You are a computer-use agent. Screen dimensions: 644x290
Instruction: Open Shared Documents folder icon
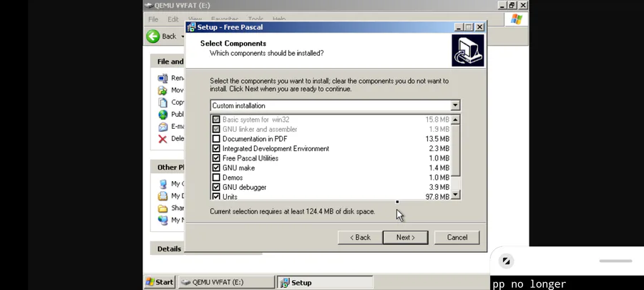163,208
